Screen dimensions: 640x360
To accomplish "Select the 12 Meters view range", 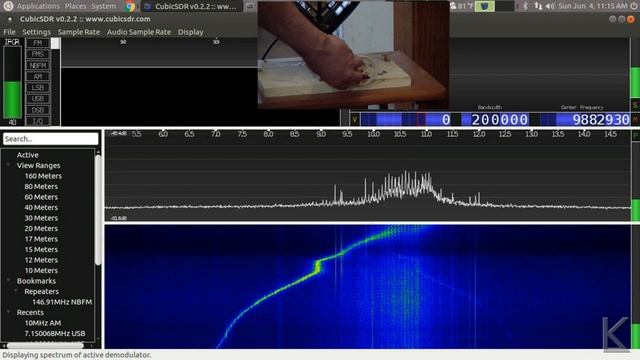I will 41,260.
